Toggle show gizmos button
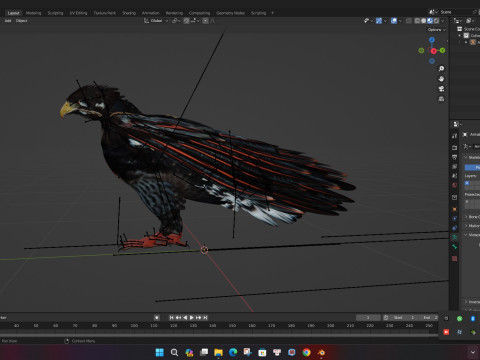 coord(379,21)
